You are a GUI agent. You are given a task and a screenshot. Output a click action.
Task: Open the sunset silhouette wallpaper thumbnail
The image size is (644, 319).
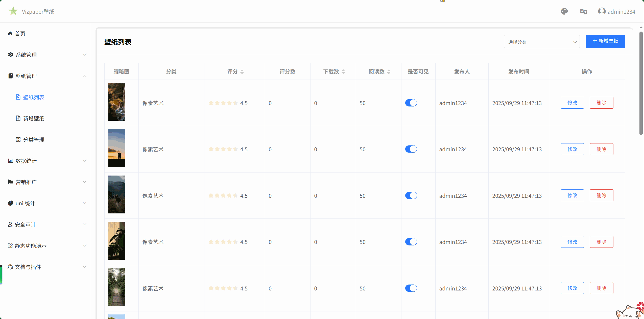(x=117, y=148)
